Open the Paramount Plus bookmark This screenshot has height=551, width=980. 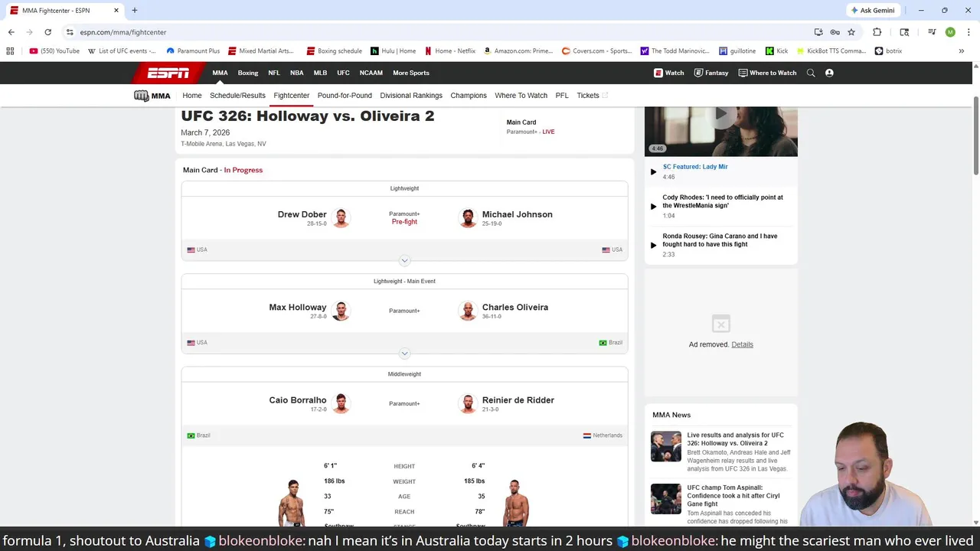point(193,51)
